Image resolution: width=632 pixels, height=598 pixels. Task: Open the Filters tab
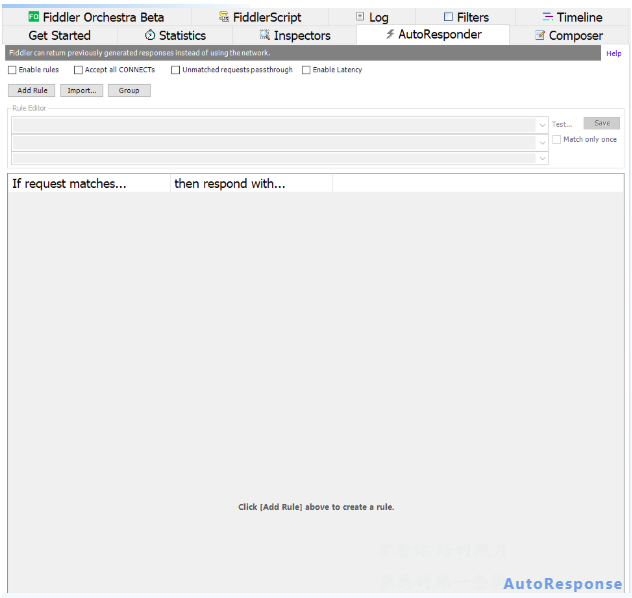466,17
